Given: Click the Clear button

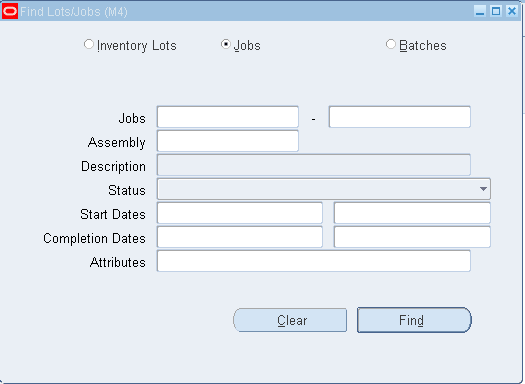Looking at the screenshot, I should coord(290,320).
